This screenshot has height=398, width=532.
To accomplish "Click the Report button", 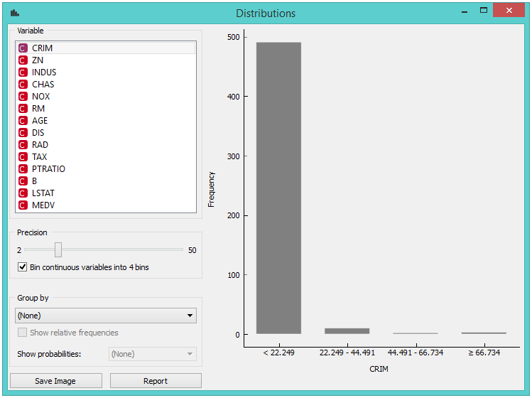I will (156, 381).
